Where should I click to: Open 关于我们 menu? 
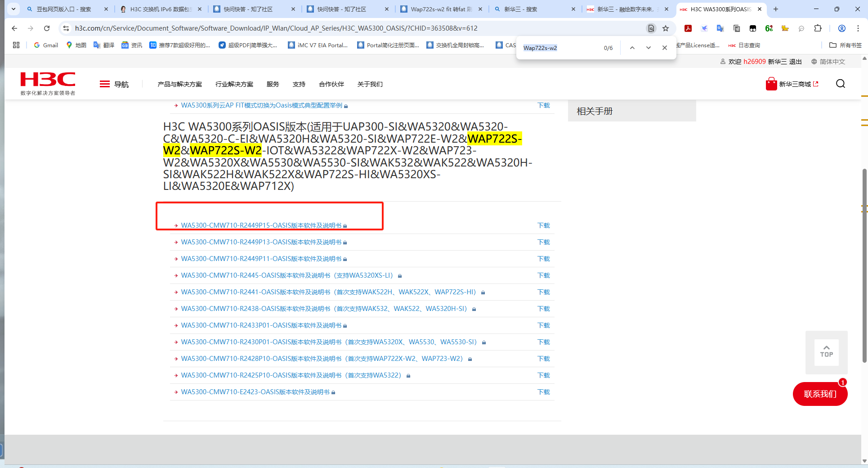pos(370,84)
